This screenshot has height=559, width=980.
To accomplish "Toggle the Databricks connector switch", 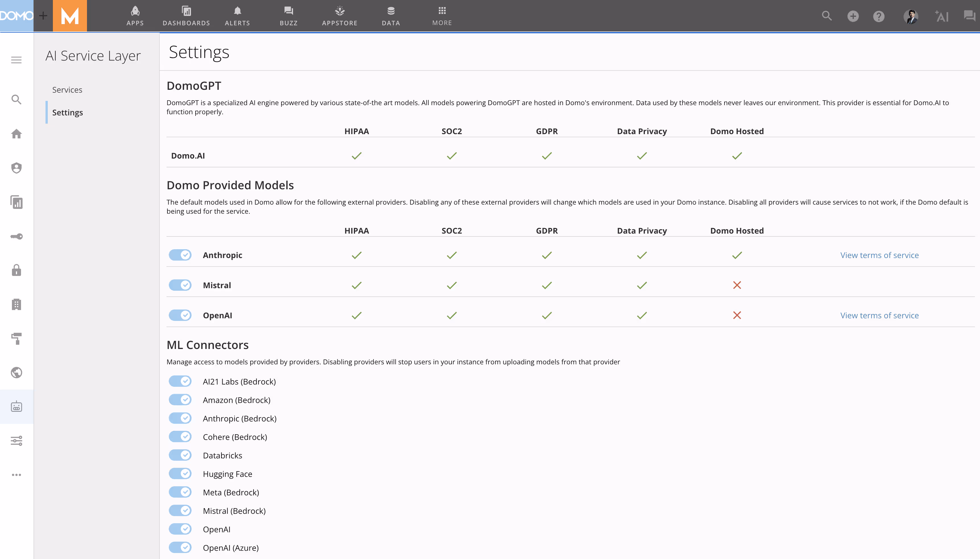I will (180, 455).
